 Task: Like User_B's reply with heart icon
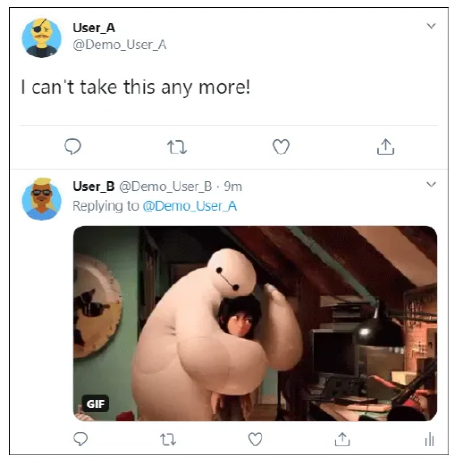[x=255, y=439]
